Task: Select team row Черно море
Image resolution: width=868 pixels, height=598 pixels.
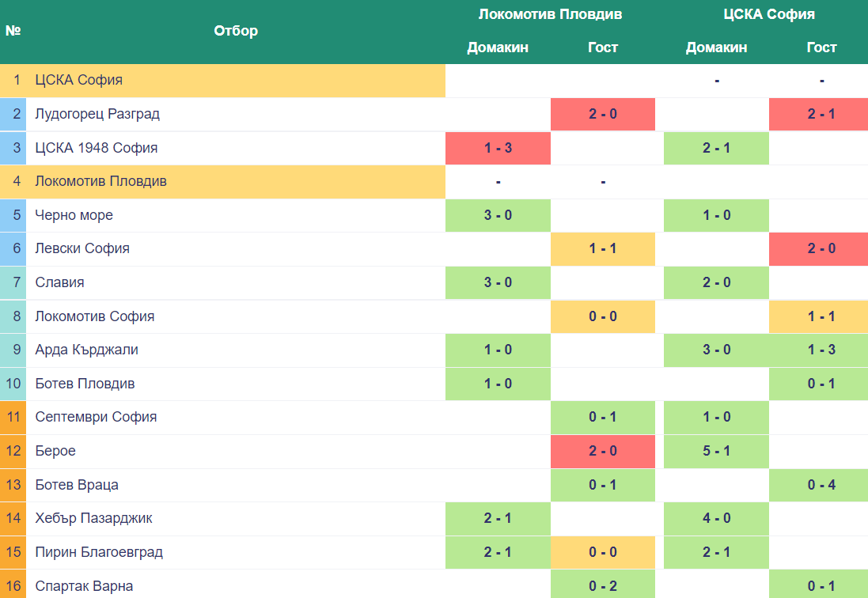Action: click(x=434, y=216)
